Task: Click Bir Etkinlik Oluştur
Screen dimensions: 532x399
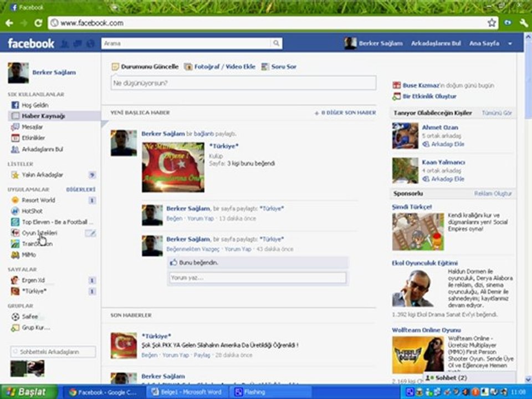Action: pos(429,96)
